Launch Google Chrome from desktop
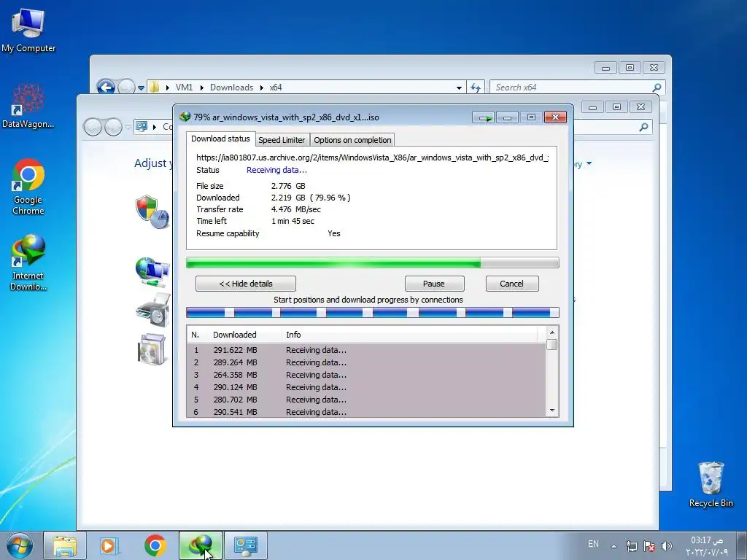 [28, 187]
